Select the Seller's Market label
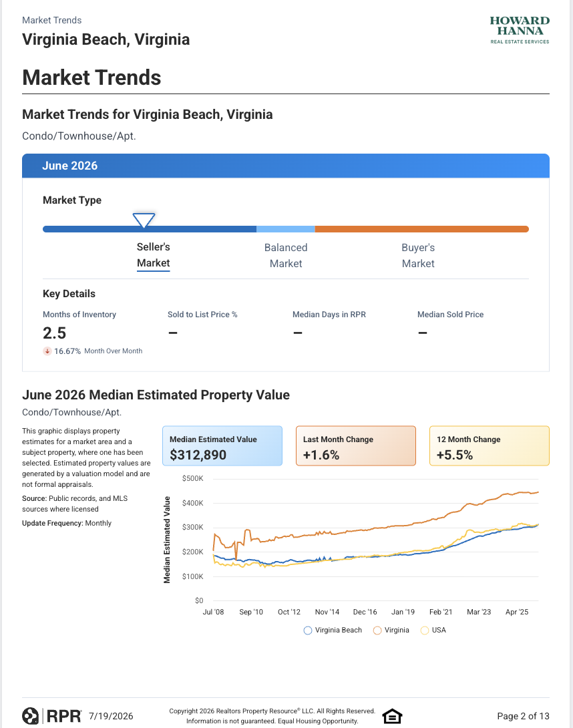 click(153, 255)
